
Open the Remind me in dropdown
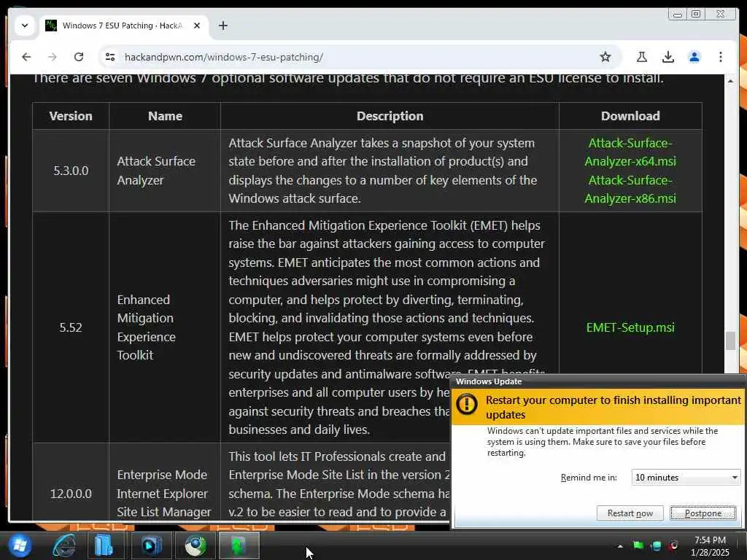coord(686,477)
